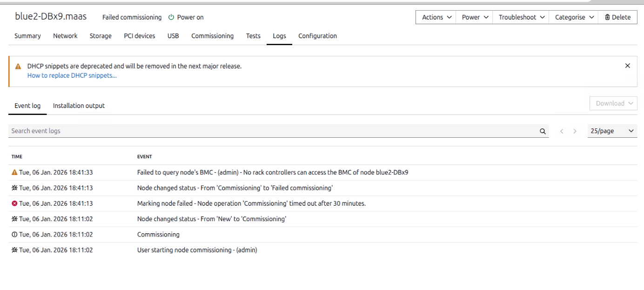The width and height of the screenshot is (644, 290).
Task: Change the 25/page selector
Action: tap(612, 131)
